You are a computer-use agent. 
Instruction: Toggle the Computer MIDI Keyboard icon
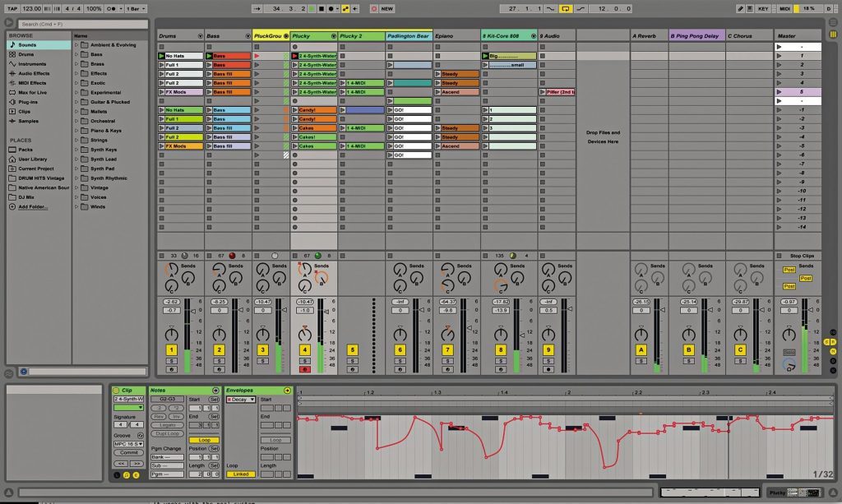[x=750, y=8]
